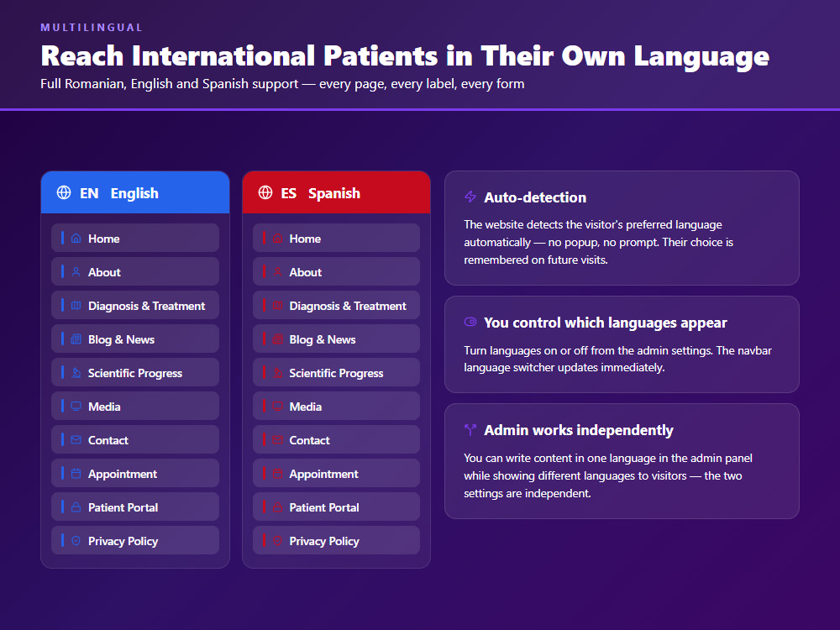840x630 pixels.
Task: Click the blue calendar icon beside Appointment
Action: [x=76, y=474]
